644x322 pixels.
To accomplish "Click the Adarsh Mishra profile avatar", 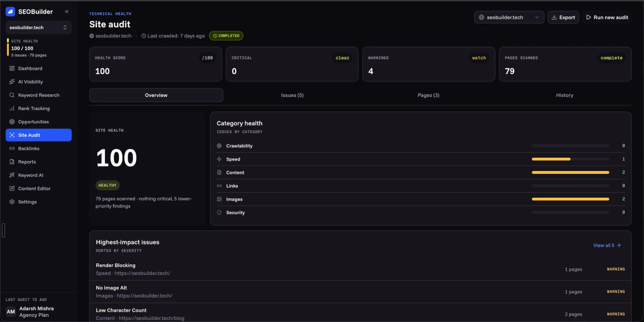I will pyautogui.click(x=11, y=312).
